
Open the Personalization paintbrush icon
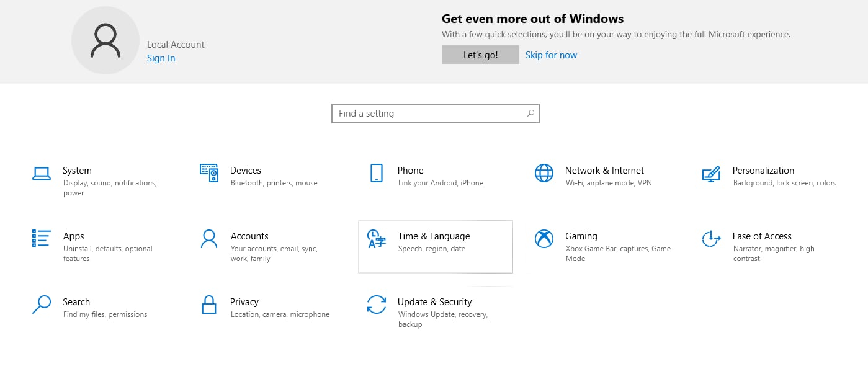(x=711, y=174)
